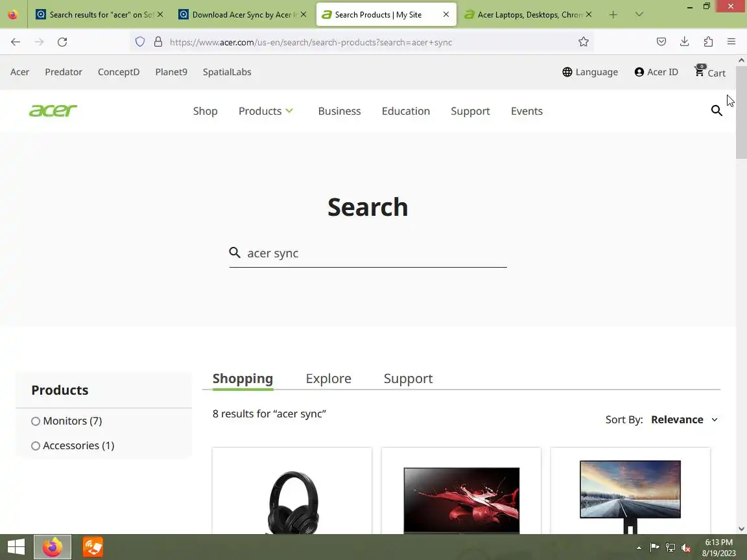
Task: Open the Language globe selector
Action: click(590, 72)
